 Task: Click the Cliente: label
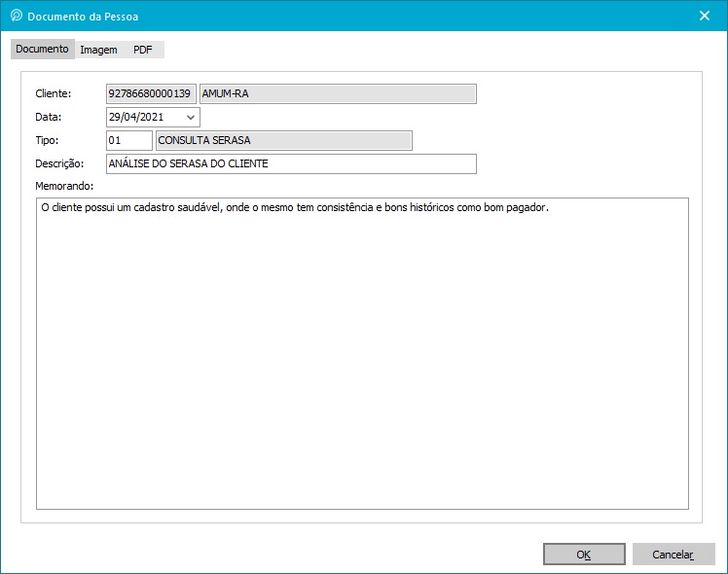click(x=54, y=93)
